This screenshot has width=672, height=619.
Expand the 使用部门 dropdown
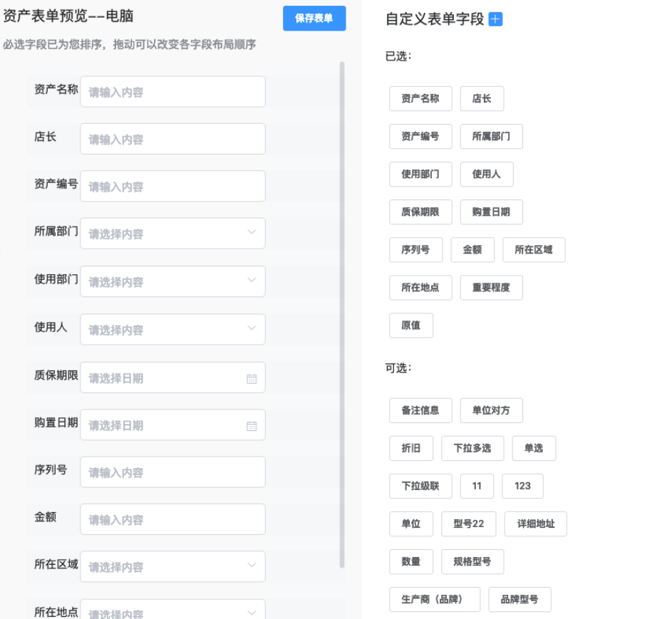pos(252,281)
